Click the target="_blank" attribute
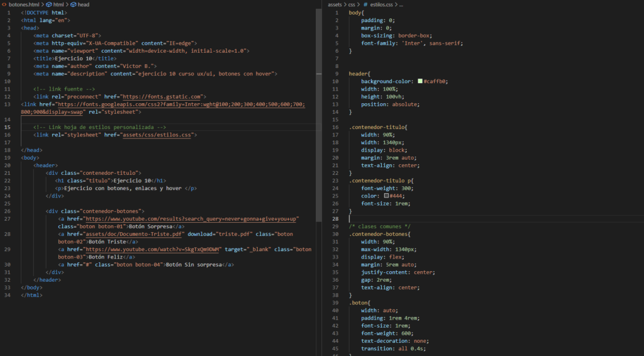Image resolution: width=644 pixels, height=356 pixels. click(x=248, y=249)
